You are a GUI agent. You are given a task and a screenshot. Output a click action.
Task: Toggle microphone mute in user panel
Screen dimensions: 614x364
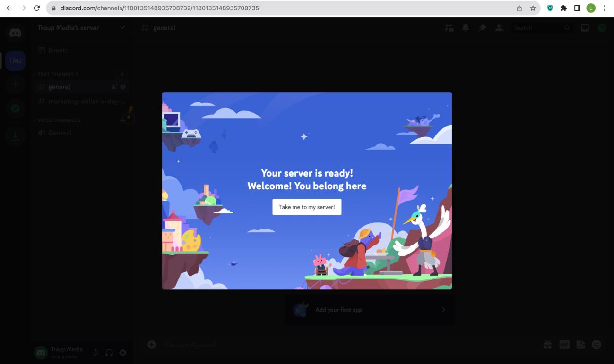(x=95, y=352)
